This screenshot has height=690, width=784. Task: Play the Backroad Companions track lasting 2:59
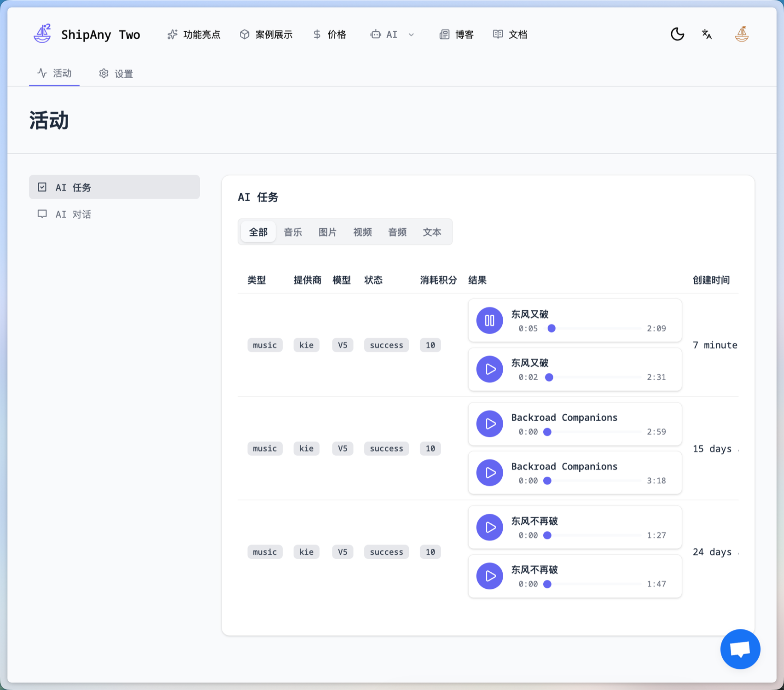pos(489,424)
